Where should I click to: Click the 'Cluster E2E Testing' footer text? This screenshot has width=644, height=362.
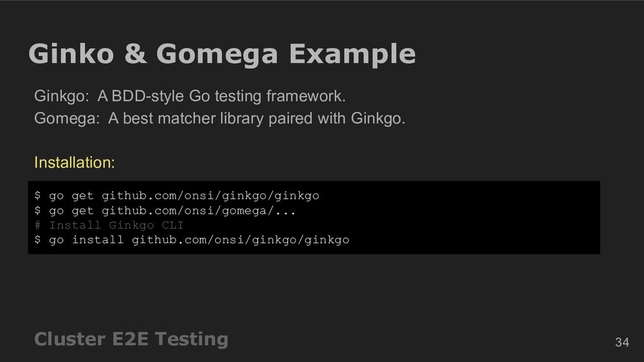coord(131,339)
